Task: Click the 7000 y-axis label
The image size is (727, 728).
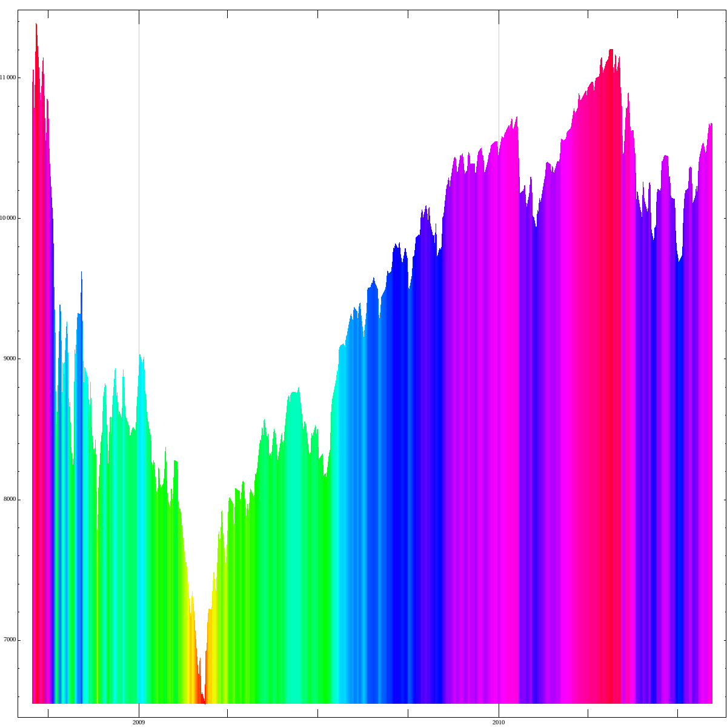Action: click(10, 640)
